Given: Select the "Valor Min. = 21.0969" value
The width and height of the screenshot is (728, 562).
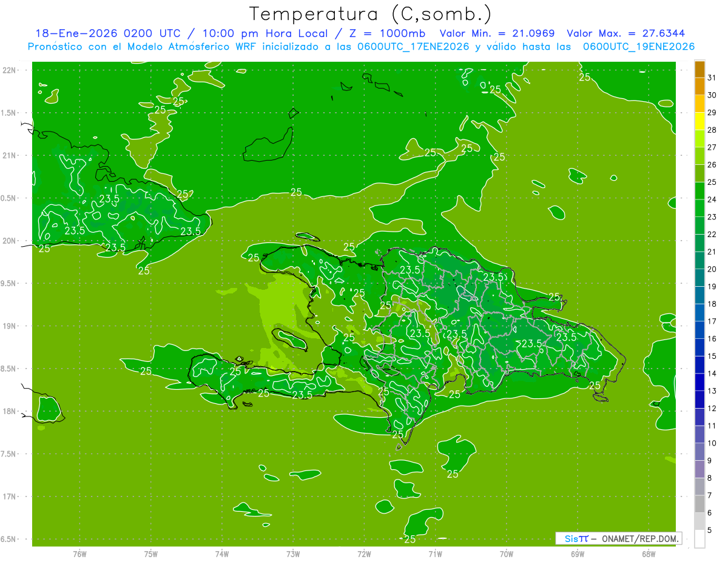Looking at the screenshot, I should (497, 34).
